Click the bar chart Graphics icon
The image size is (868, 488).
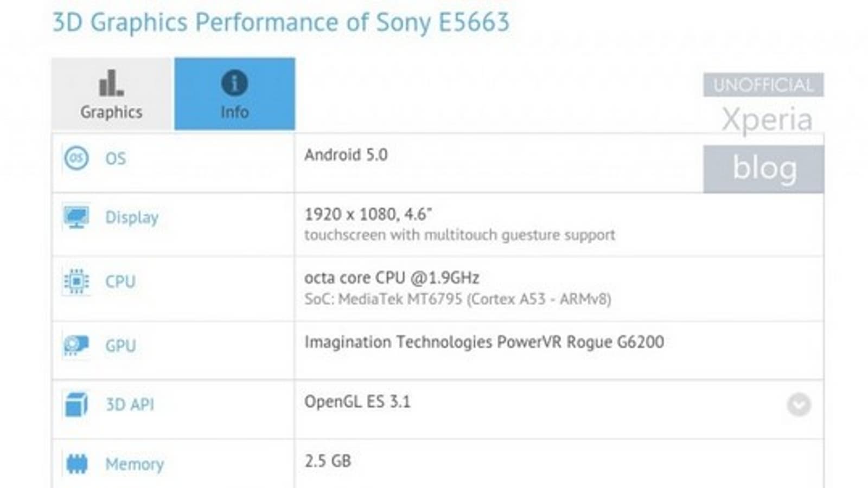(111, 84)
